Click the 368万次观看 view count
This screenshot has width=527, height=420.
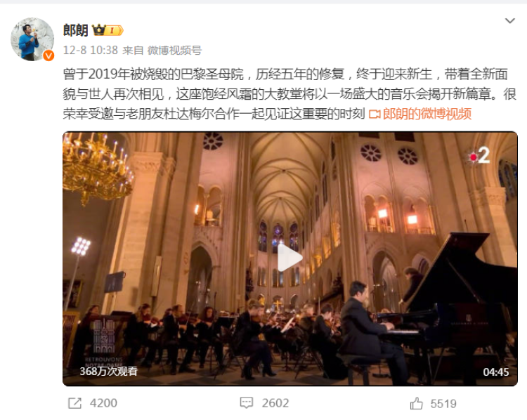(108, 372)
